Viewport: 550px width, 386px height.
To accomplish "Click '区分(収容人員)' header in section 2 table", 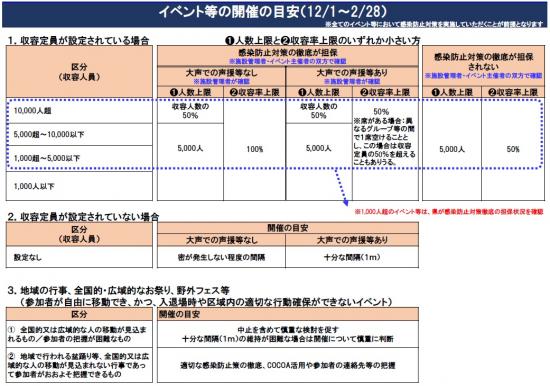I will [79, 234].
